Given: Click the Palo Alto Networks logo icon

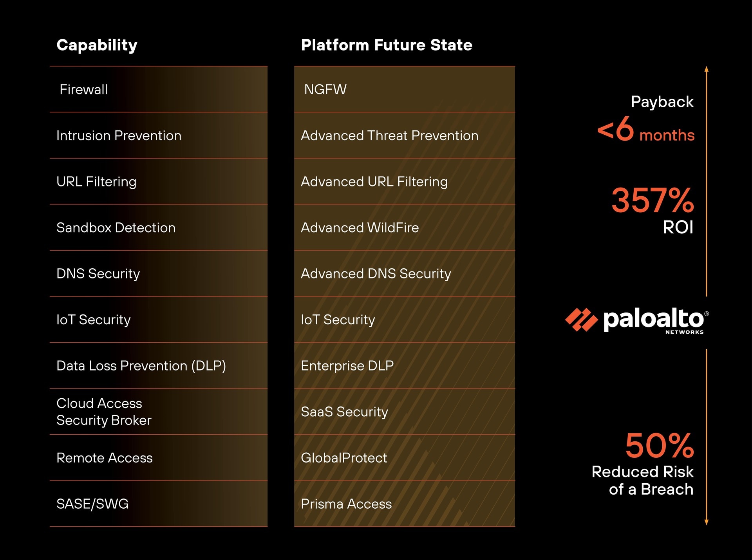Looking at the screenshot, I should pos(581,320).
